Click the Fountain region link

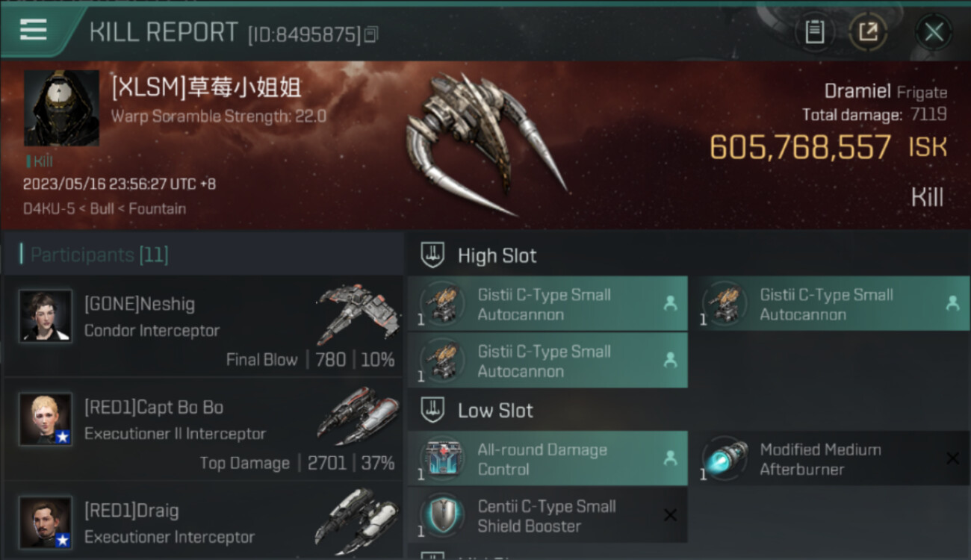click(x=157, y=208)
